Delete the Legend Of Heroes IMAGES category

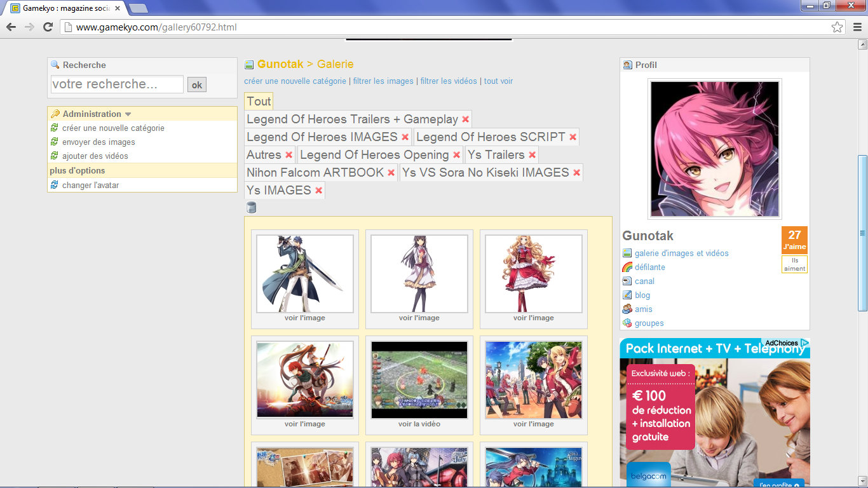click(405, 137)
